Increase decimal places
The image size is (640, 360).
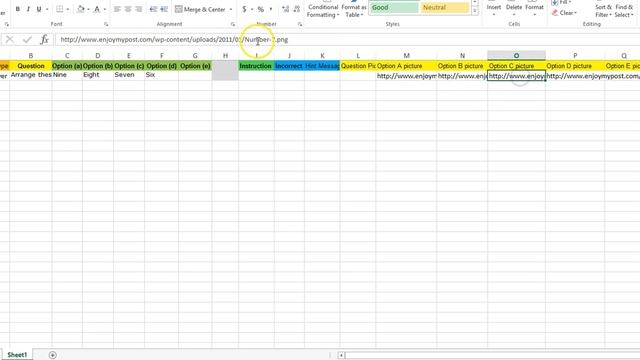click(x=286, y=9)
